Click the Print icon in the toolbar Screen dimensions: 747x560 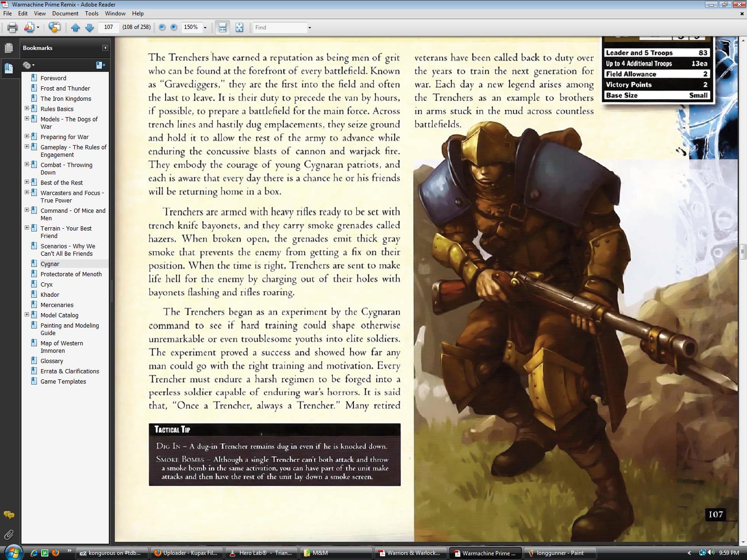[x=12, y=28]
